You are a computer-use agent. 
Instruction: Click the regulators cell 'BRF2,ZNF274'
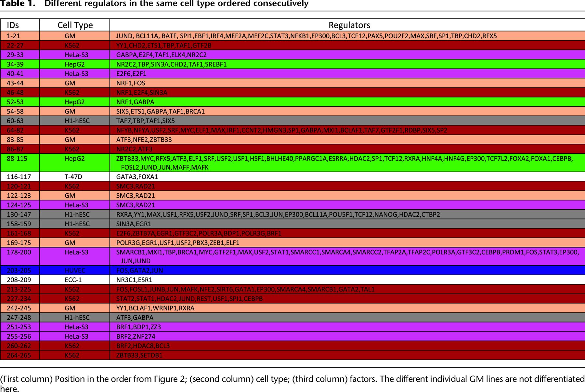136,336
